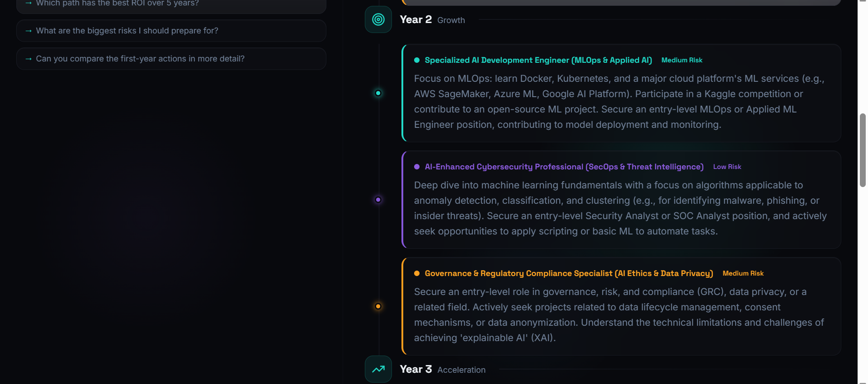
Task: Select the purple timeline dot for the Cybersecurity path
Action: (378, 200)
